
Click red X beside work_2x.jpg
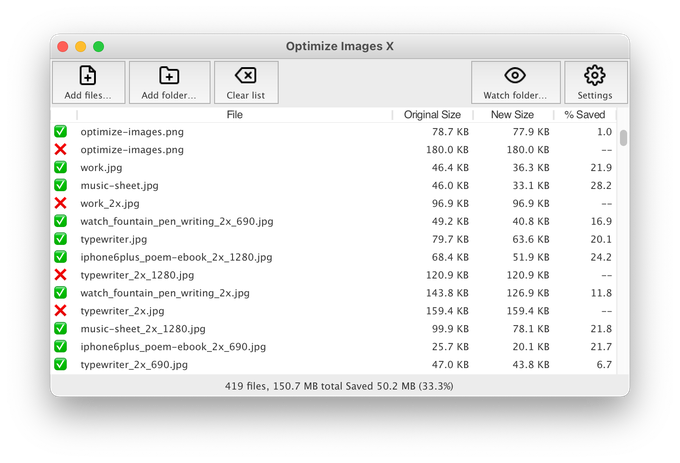61,203
